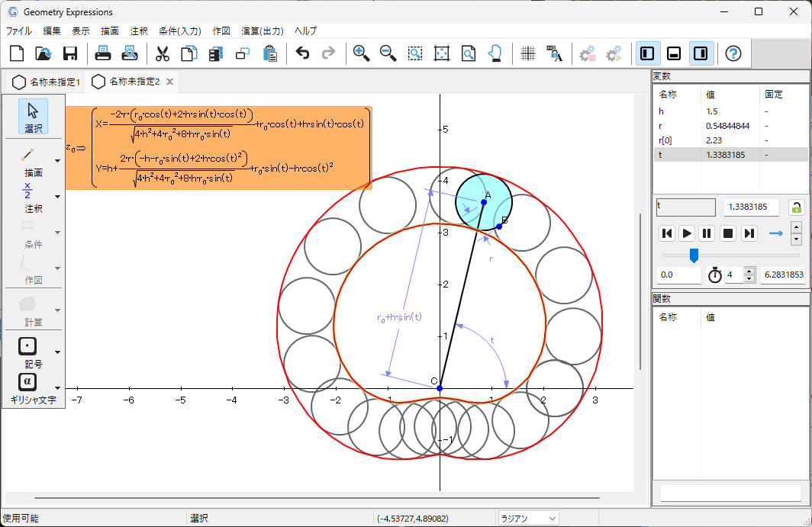Open the 作図 menu
812x527 pixels.
[x=221, y=31]
